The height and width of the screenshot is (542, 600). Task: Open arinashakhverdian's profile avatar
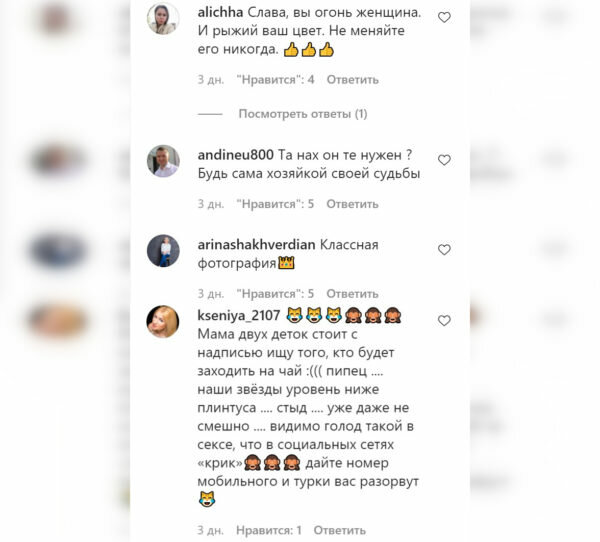(163, 251)
